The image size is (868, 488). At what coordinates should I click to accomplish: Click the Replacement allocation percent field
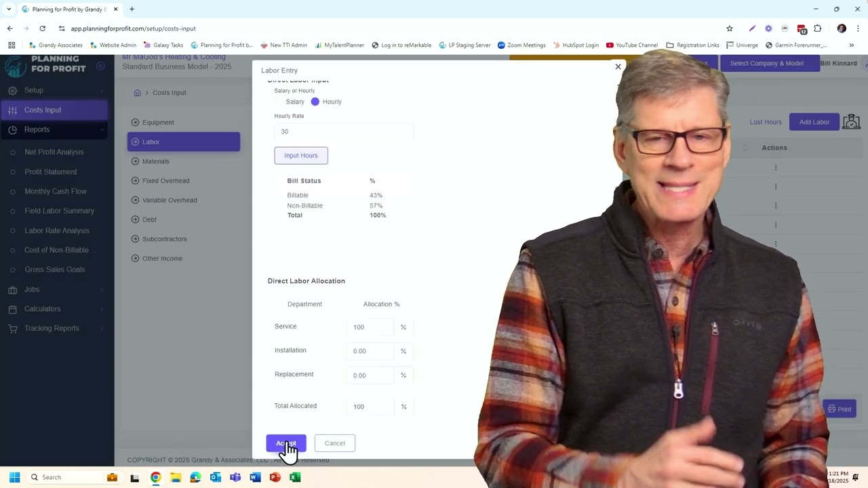click(x=370, y=375)
